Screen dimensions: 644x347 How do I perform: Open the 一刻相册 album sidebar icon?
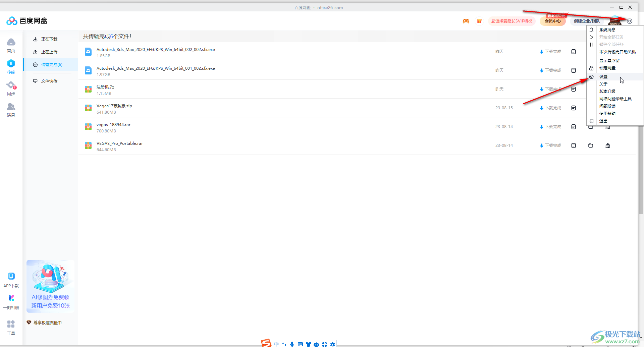point(11,302)
